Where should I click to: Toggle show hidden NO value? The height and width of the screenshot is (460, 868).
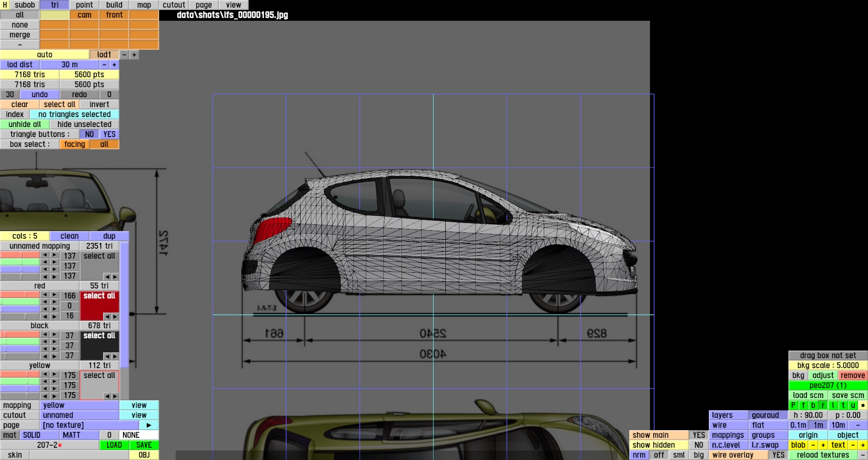pyautogui.click(x=699, y=445)
